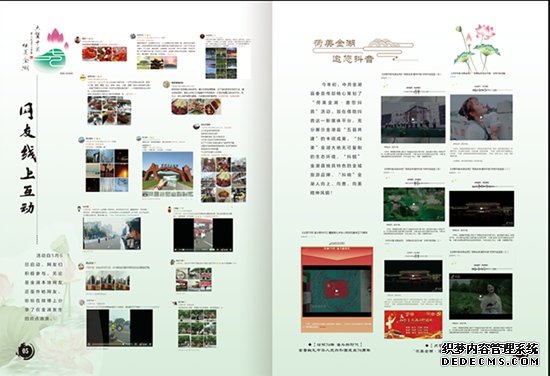Open the crayfish dishes photo strip at top
Viewport: 550px width, 376px height.
[105, 54]
